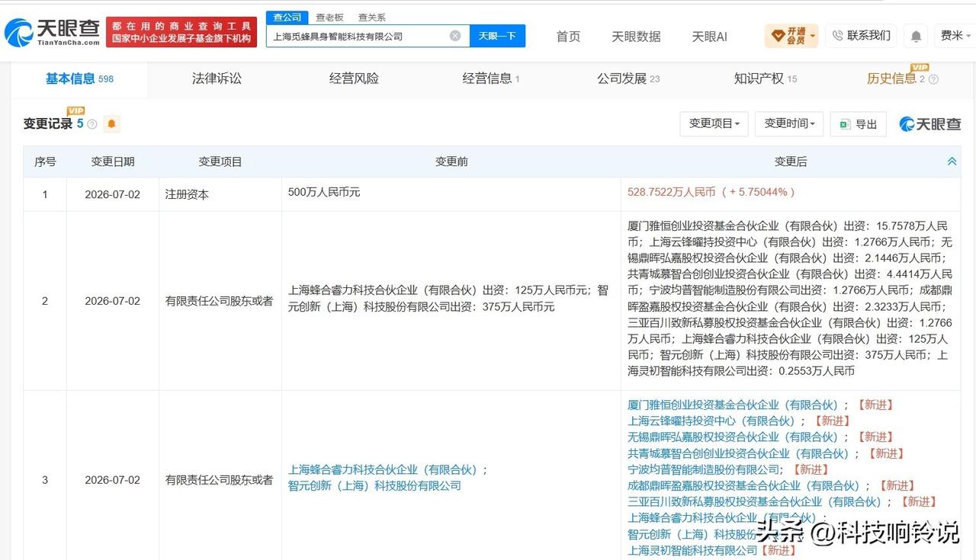The height and width of the screenshot is (560, 976).
Task: Click the 变更日期 column header
Action: click(x=113, y=162)
